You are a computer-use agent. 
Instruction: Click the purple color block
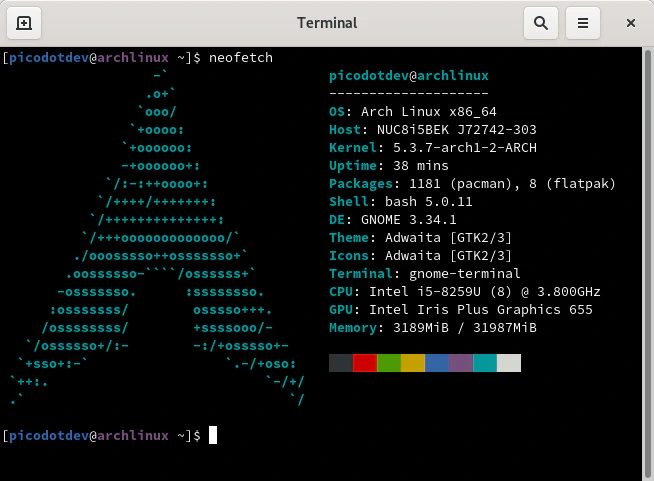(461, 363)
